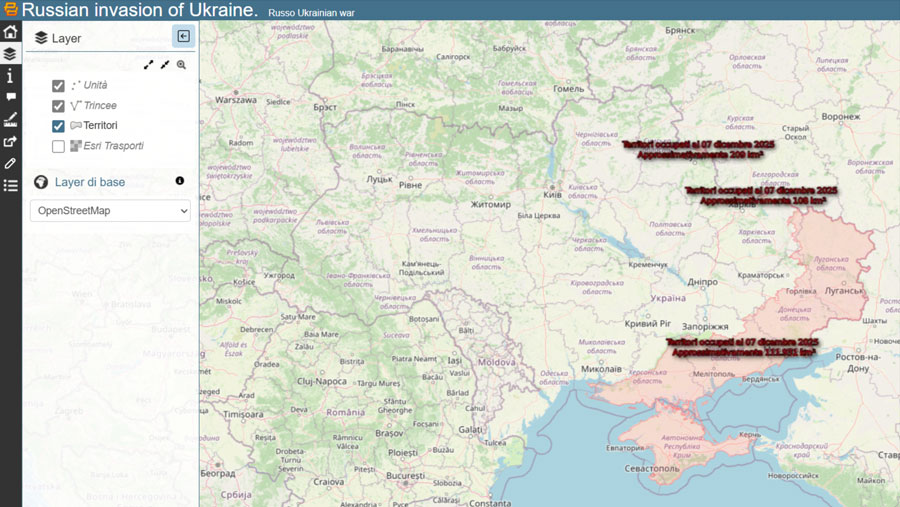The width and height of the screenshot is (900, 507).
Task: Open the list icon in sidebar
Action: [10, 185]
